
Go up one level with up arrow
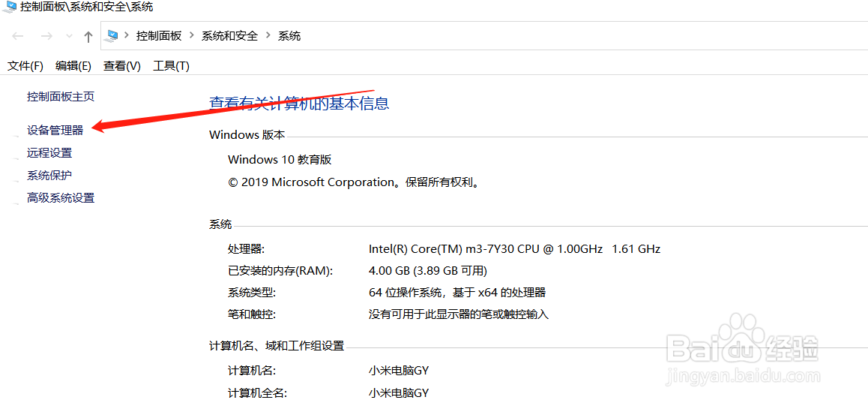(x=88, y=37)
